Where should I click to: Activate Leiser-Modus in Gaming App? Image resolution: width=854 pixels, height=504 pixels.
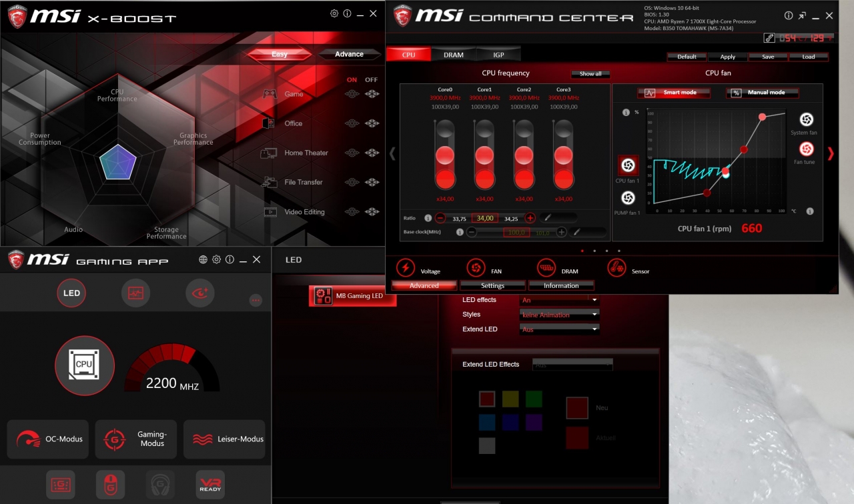tap(224, 439)
